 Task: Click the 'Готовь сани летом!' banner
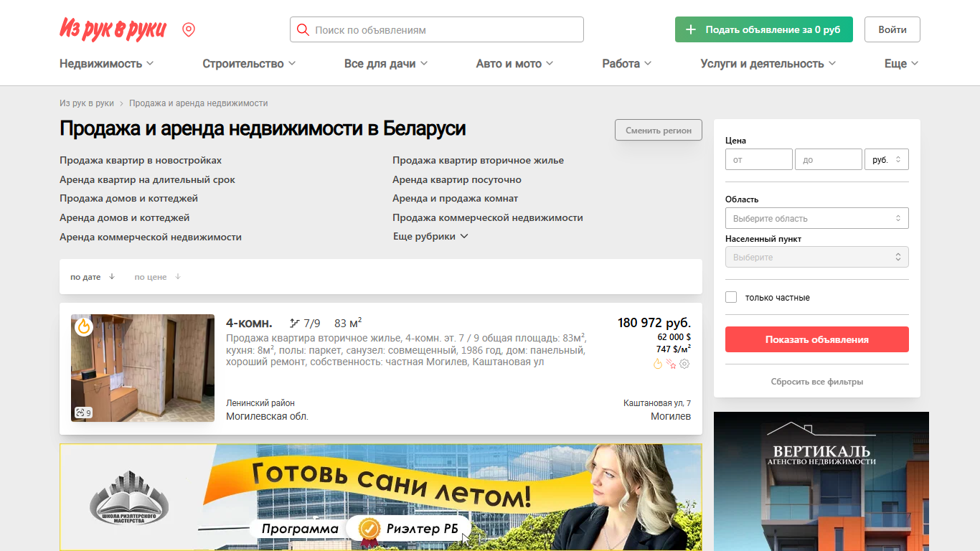tap(381, 497)
